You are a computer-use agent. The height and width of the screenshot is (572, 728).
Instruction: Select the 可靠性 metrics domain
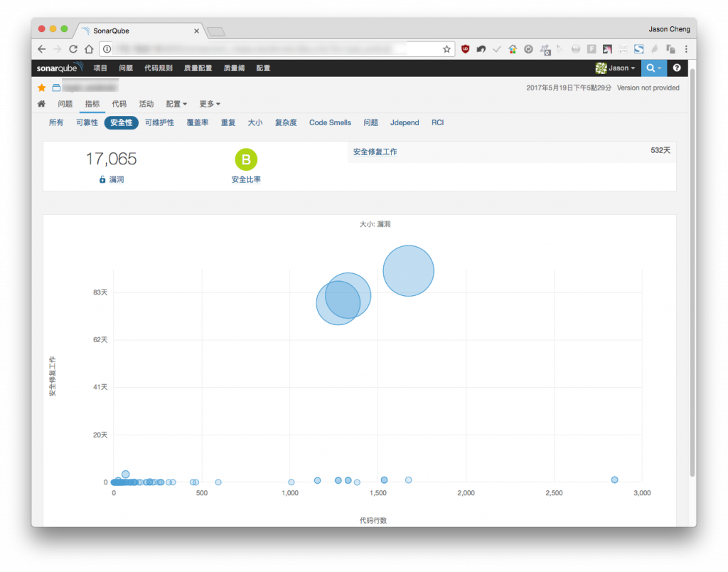coord(87,122)
